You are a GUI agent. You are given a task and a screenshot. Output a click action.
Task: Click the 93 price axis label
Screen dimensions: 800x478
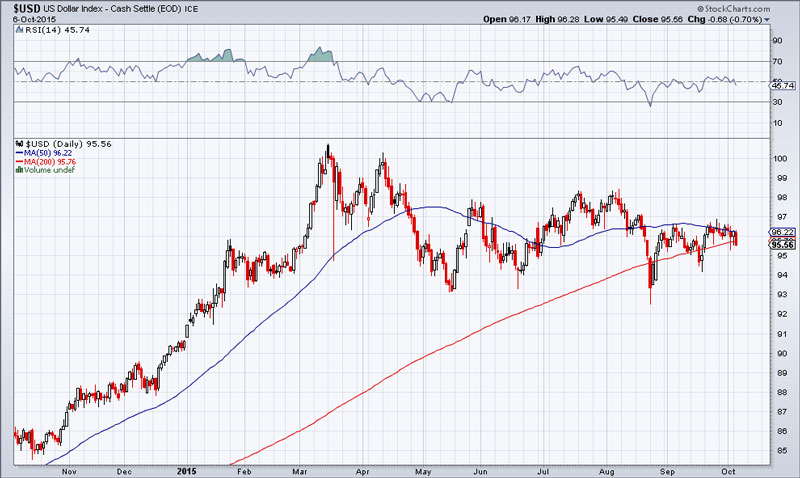pos(782,294)
